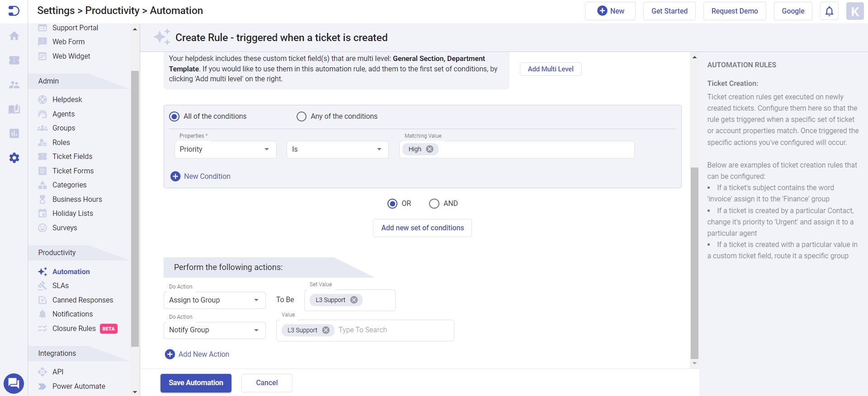Viewport: 868px width, 396px height.
Task: Click Add new set of conditions
Action: 422,228
